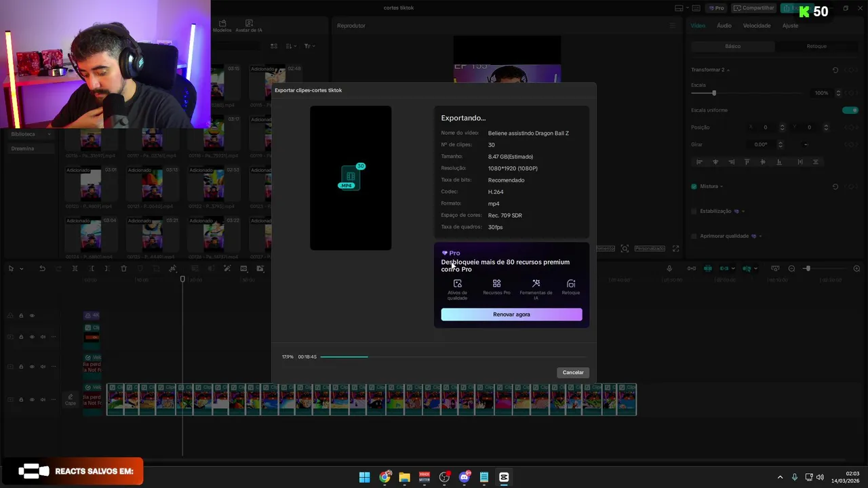The image size is (868, 488).
Task: Align clip to bottom edge icon
Action: pos(779,162)
